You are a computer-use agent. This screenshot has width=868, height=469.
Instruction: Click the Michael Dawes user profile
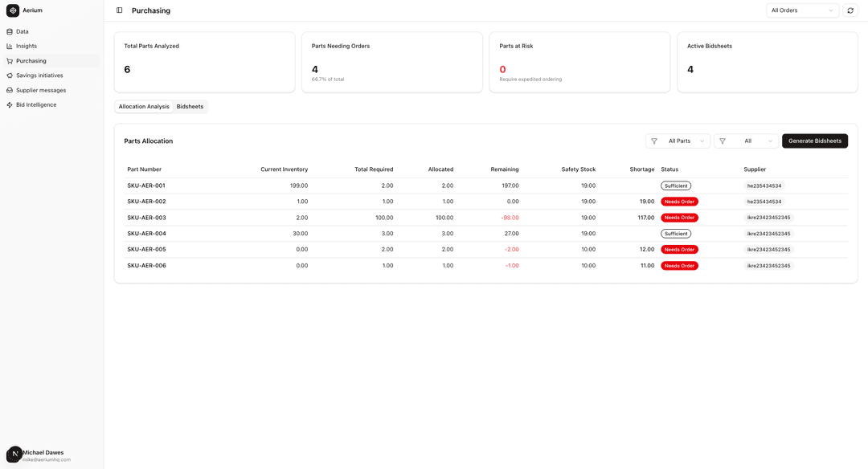(43, 455)
